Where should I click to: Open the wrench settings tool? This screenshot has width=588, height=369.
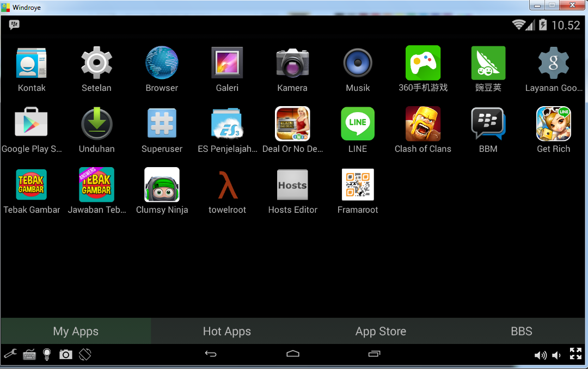coord(10,354)
